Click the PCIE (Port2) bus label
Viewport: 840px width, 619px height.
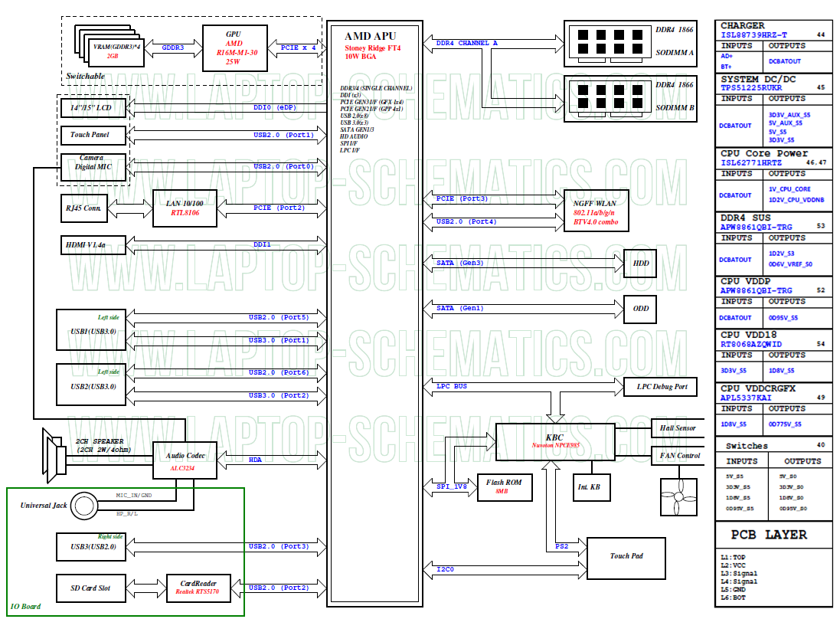point(279,208)
